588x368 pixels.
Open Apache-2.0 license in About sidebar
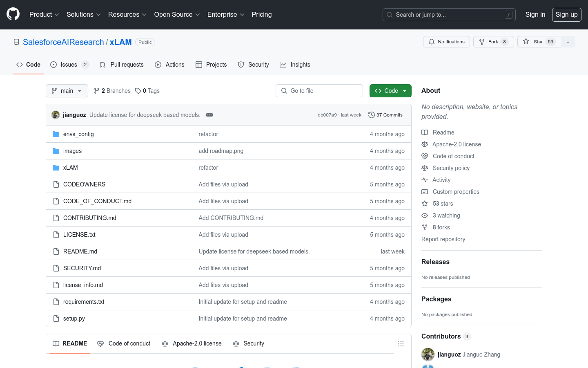451,144
